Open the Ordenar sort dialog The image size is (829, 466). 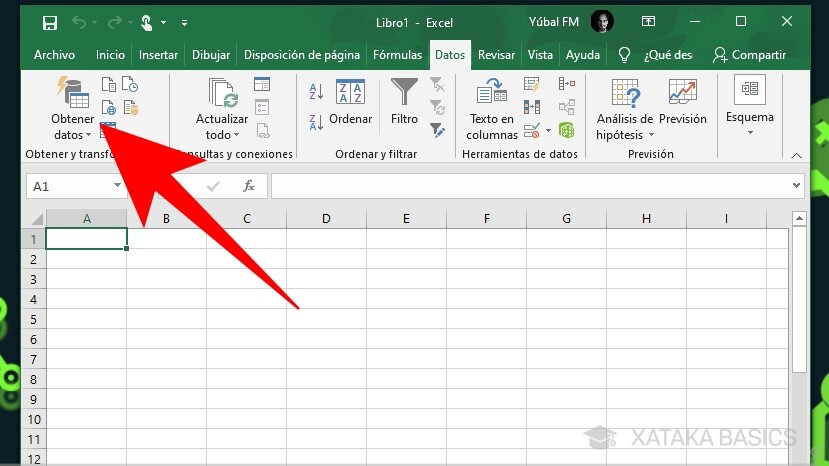(x=351, y=102)
